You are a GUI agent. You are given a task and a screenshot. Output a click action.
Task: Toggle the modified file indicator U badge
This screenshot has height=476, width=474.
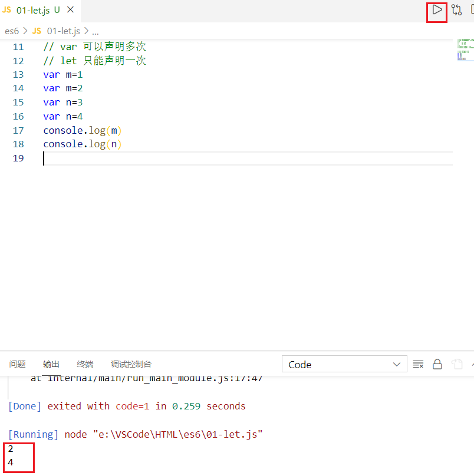pyautogui.click(x=58, y=10)
